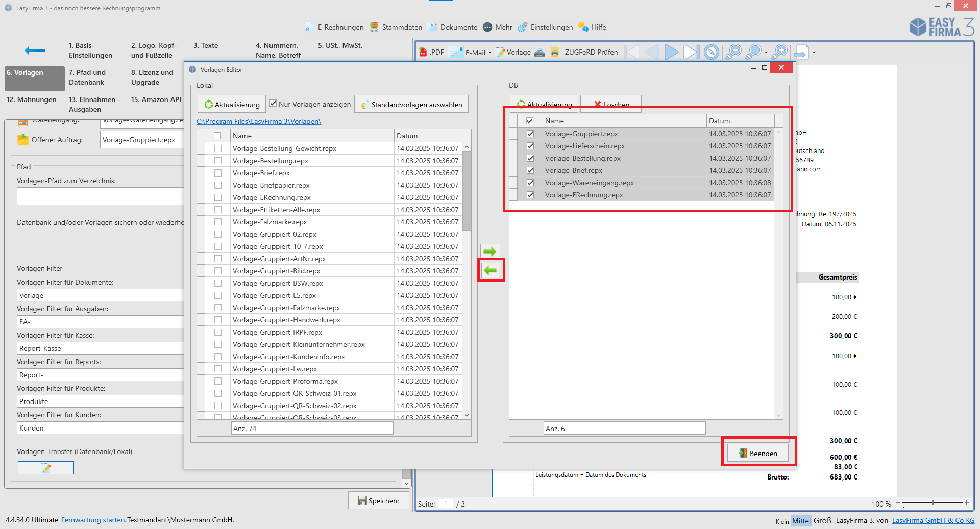
Task: Open the E-Mail dropdown arrow
Action: coord(490,52)
